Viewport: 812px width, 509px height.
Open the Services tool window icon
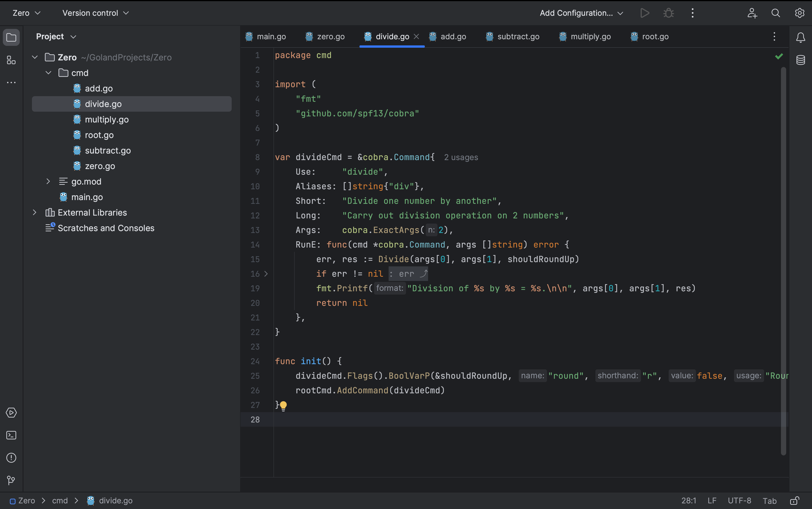click(x=11, y=412)
